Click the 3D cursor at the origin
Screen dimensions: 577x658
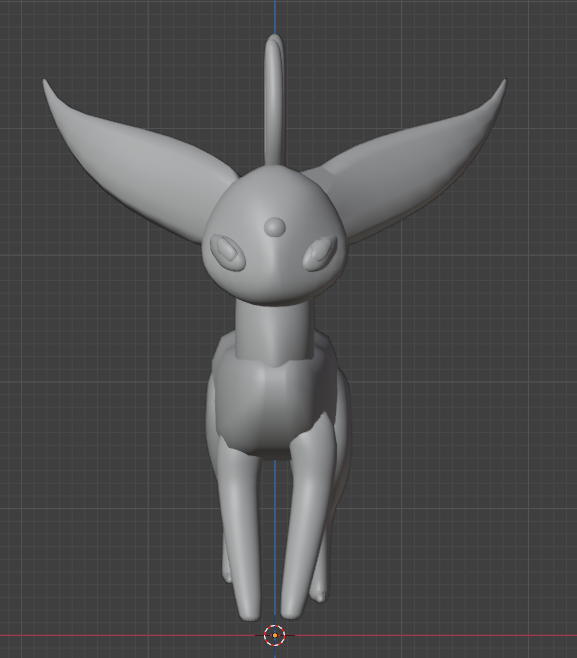[275, 635]
